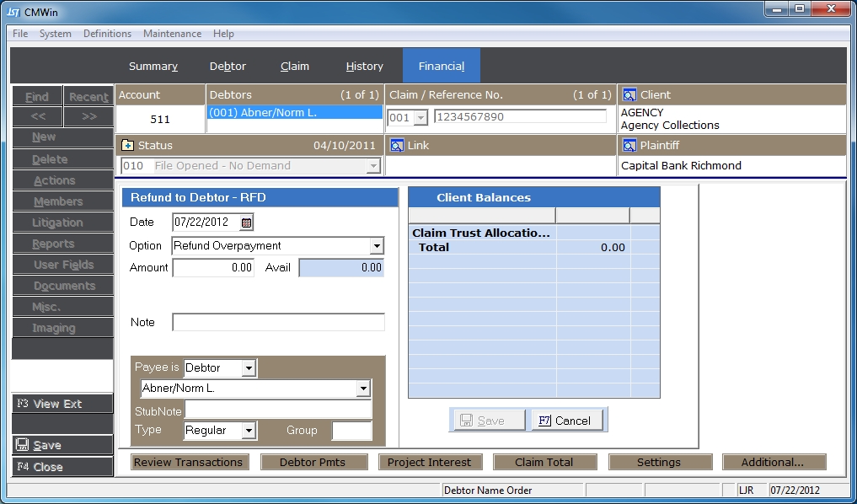Screen dimensions: 857x504
Task: Click the Link lookup magnifier icon
Action: coord(396,145)
